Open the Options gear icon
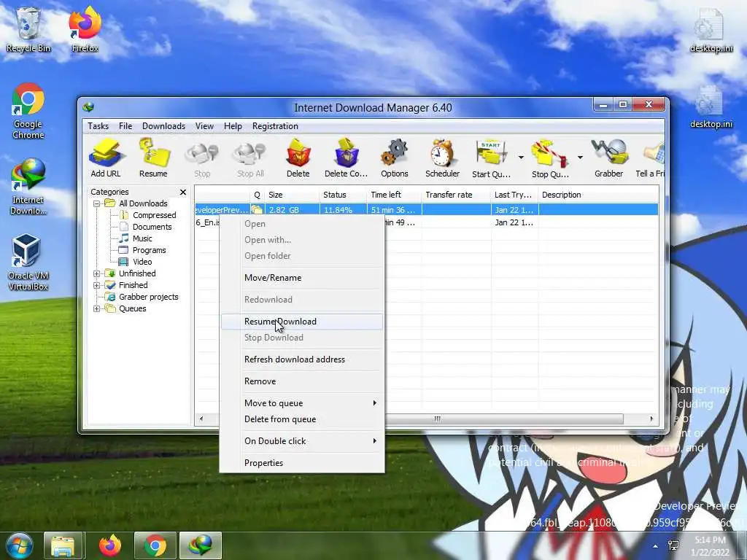The height and width of the screenshot is (560, 747). 395,158
